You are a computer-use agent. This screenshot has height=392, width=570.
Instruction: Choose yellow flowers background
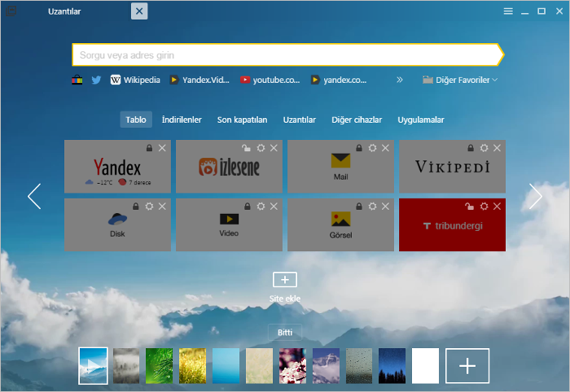pos(193,366)
